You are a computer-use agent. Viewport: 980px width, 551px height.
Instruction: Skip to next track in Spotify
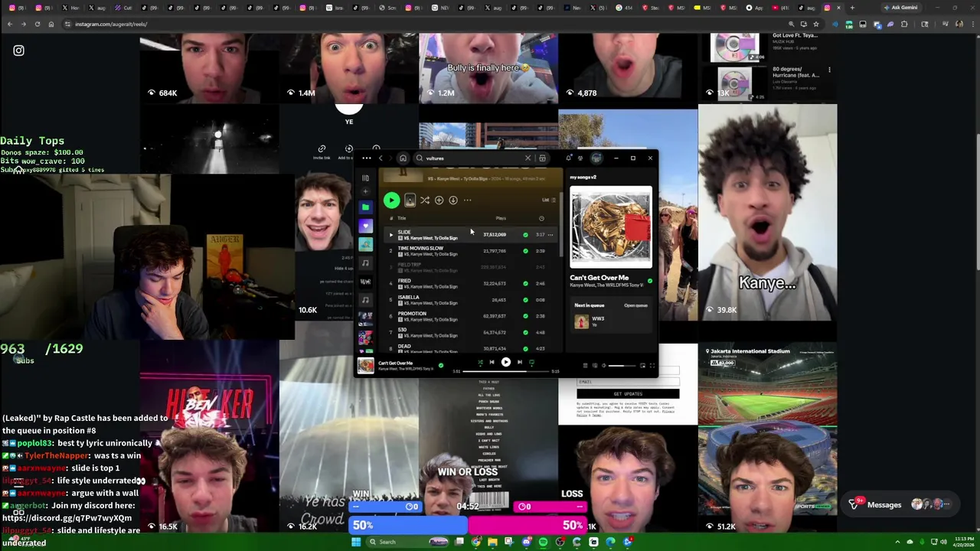click(520, 362)
